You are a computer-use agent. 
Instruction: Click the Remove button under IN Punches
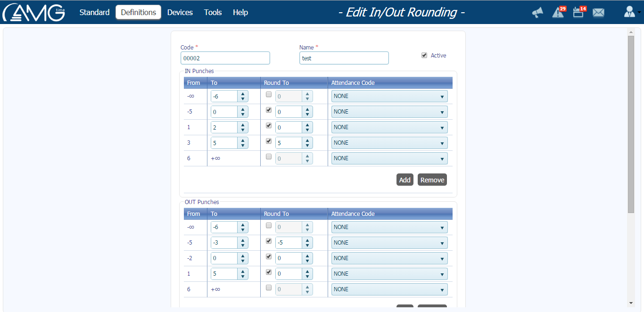pyautogui.click(x=432, y=180)
